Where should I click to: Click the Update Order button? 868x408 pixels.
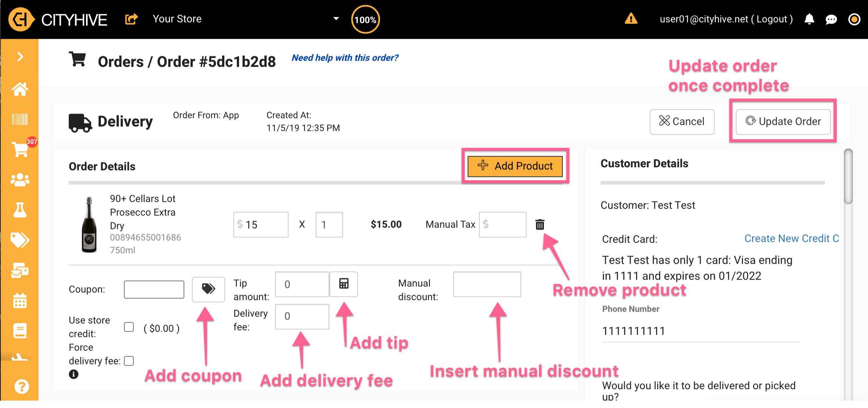click(783, 122)
